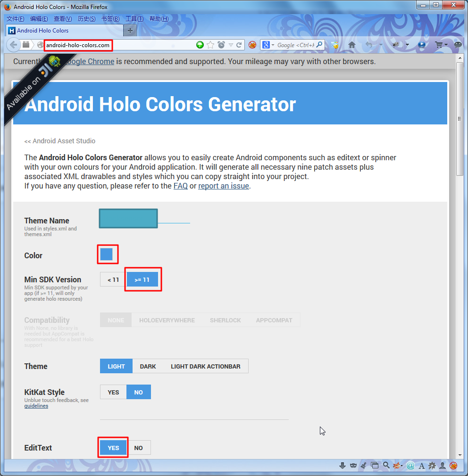Screen dimensions: 468x476
Task: Open the search engine dropdown next to the Google icon
Action: pos(273,45)
